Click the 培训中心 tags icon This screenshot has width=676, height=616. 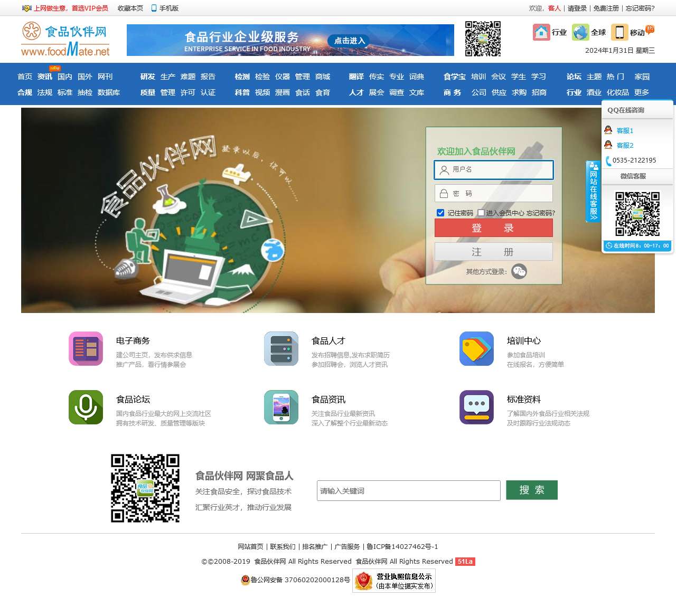tap(476, 349)
